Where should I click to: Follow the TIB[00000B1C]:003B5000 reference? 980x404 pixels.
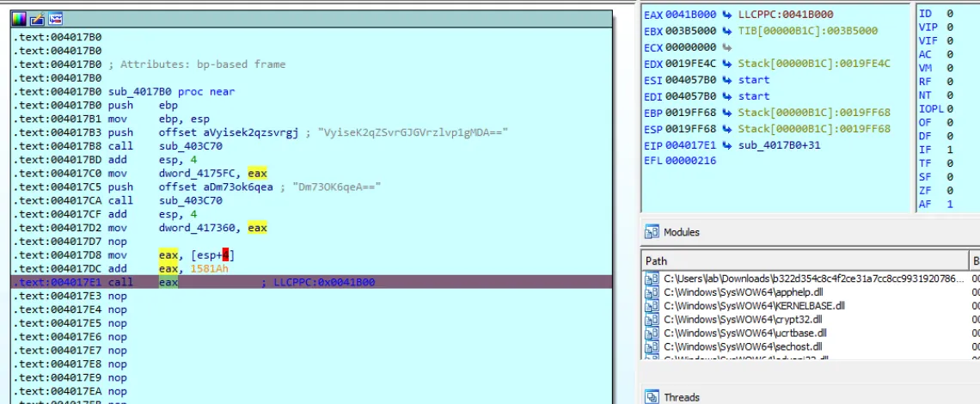[x=807, y=31]
